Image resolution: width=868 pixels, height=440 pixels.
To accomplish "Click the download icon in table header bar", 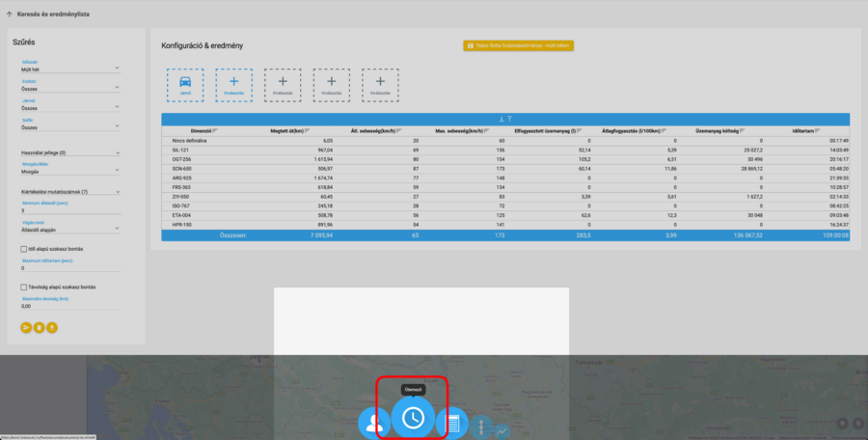I will click(500, 119).
